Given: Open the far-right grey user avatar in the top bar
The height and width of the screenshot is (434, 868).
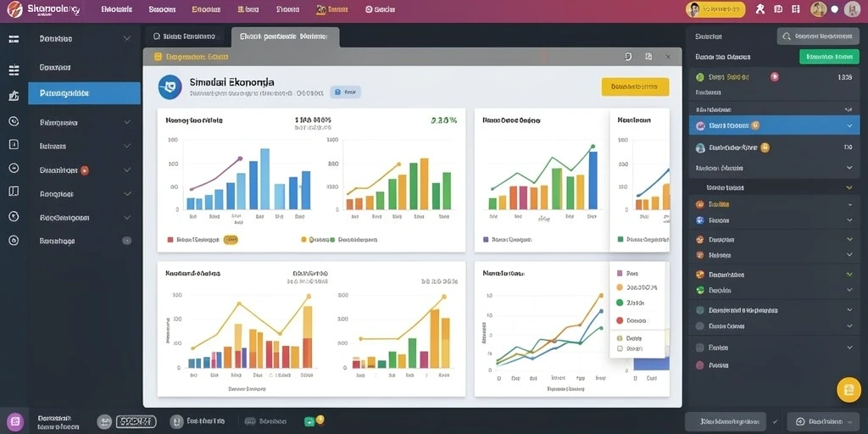Looking at the screenshot, I should [x=852, y=9].
